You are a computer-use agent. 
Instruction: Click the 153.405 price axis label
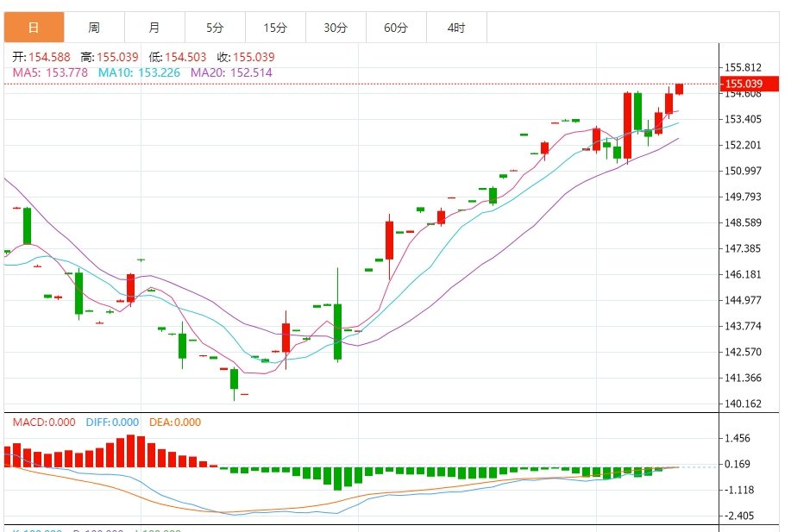tap(743, 120)
